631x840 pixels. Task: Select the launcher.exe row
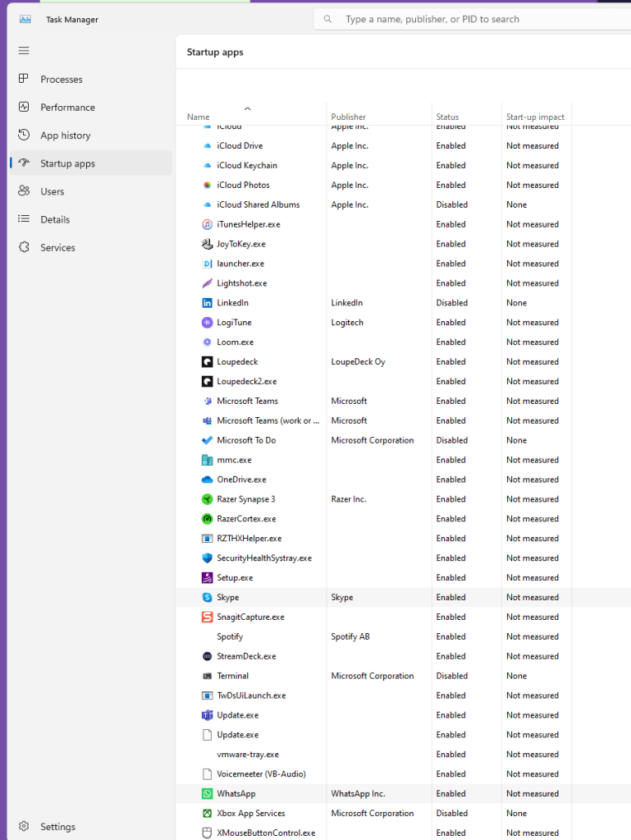(403, 264)
